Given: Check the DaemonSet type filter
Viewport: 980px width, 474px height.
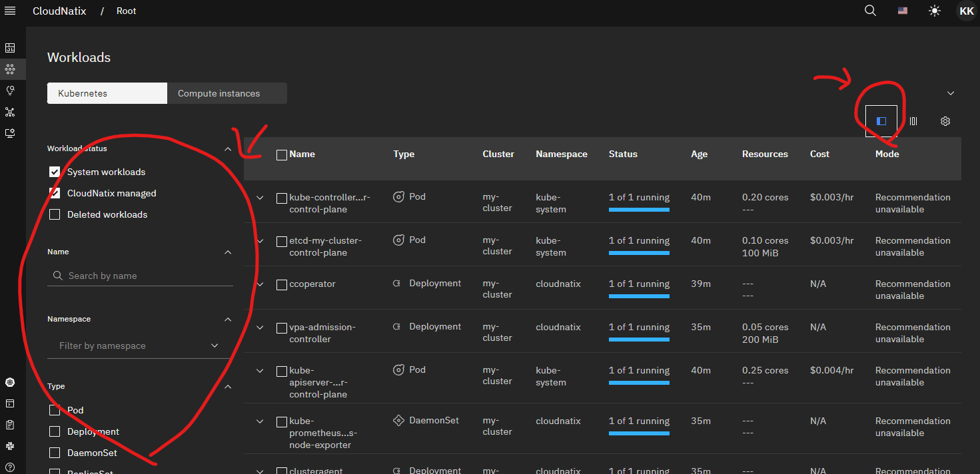Looking at the screenshot, I should pos(55,453).
